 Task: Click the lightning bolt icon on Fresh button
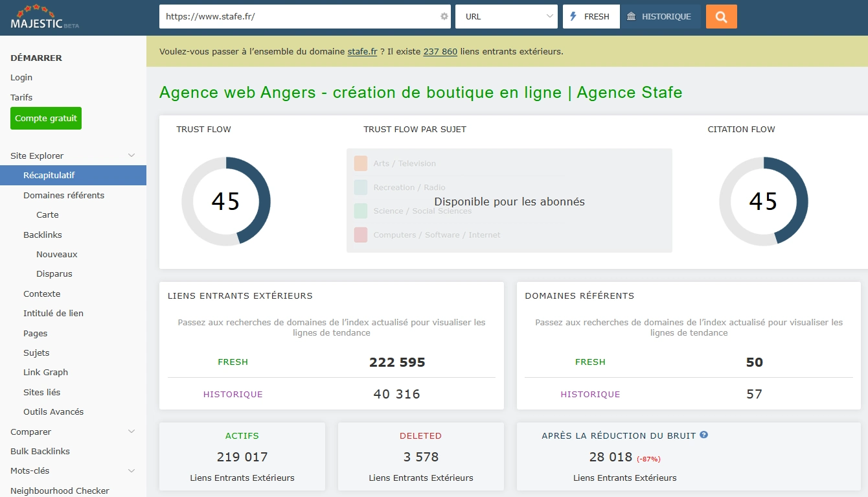pos(573,16)
